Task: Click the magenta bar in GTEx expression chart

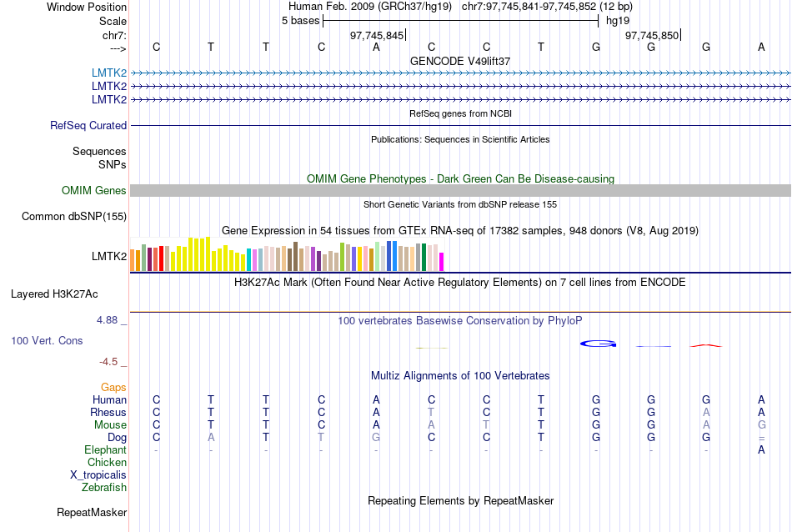Action: tap(441, 262)
